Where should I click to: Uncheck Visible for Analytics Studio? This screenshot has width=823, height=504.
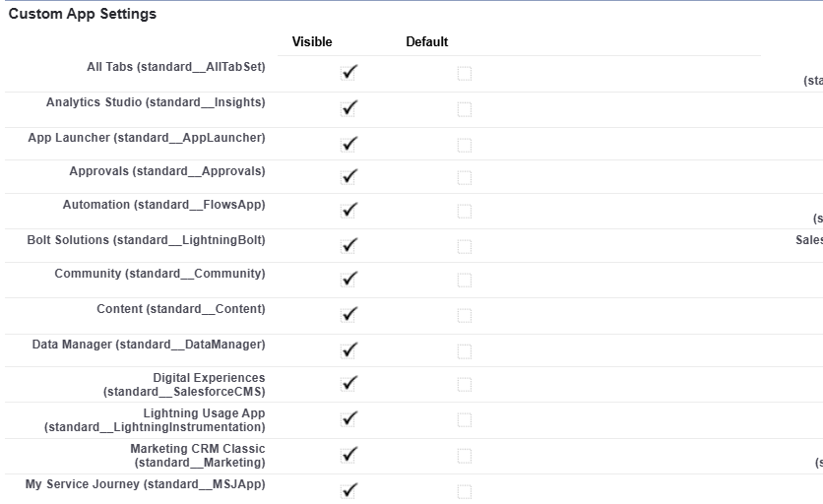(348, 109)
